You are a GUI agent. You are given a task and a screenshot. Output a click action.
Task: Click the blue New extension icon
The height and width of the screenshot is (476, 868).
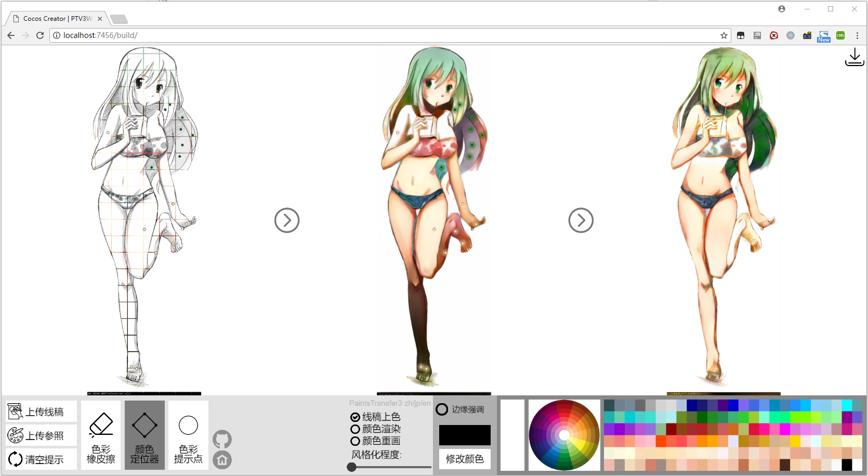pos(824,36)
